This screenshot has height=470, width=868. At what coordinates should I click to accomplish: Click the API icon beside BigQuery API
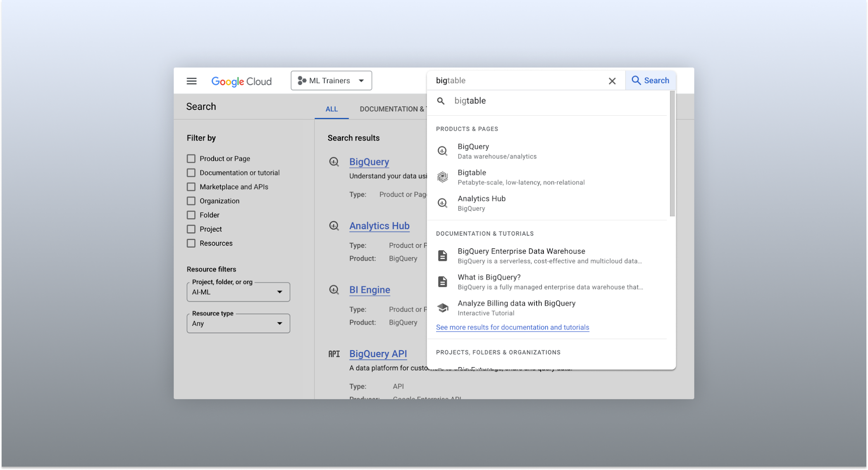tap(334, 354)
